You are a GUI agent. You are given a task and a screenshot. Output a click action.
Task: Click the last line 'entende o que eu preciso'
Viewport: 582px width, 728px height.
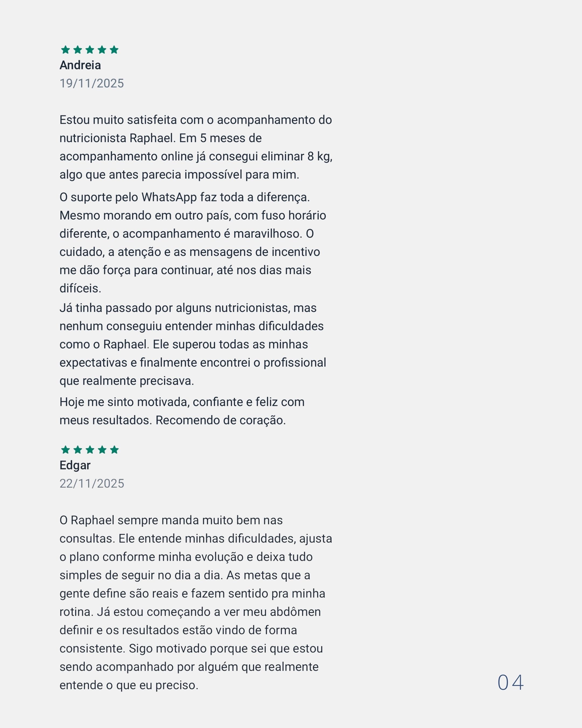point(129,685)
